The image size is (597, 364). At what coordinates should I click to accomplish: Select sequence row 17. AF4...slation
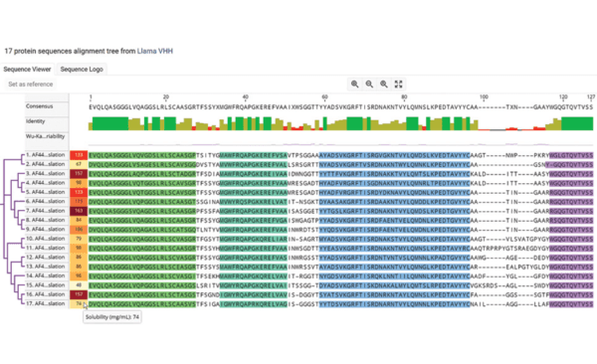tap(45, 304)
